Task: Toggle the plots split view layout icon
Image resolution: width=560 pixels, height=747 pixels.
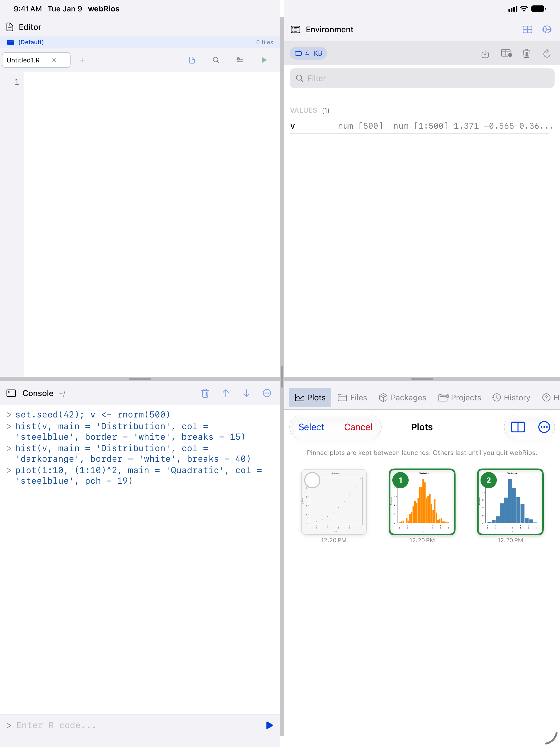Action: (x=518, y=427)
